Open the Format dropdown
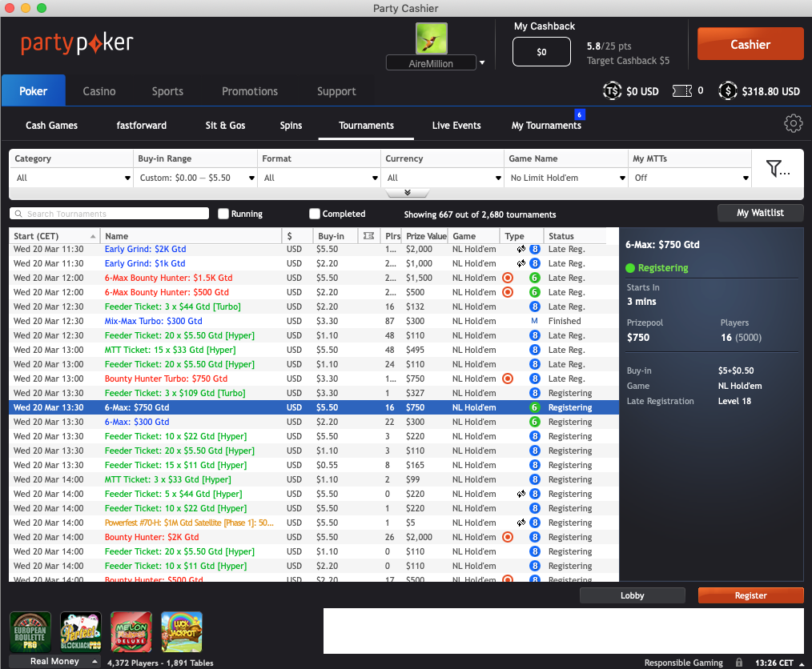Viewport: 812px width, 669px height. click(320, 178)
